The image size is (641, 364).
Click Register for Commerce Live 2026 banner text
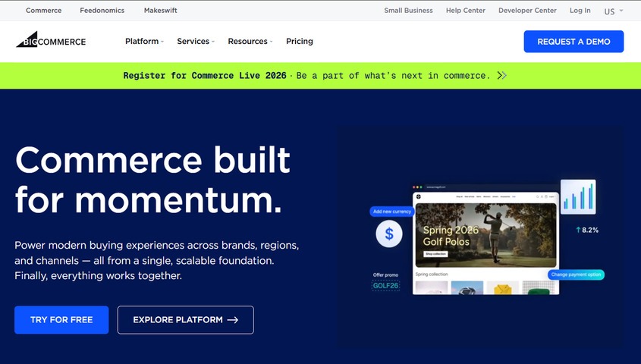[205, 76]
